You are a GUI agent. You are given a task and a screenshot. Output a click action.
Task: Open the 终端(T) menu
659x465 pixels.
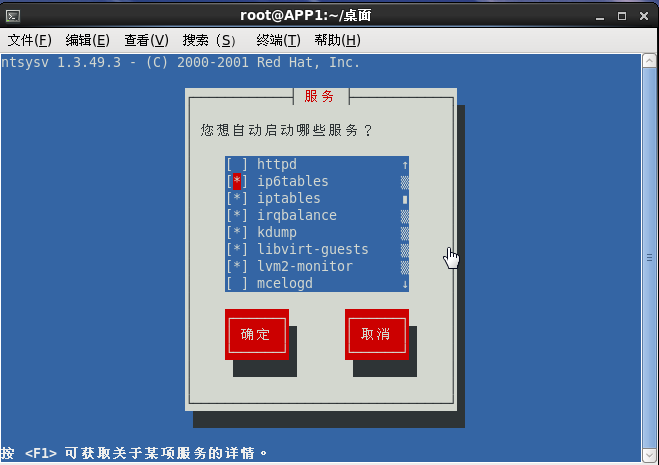(x=278, y=40)
